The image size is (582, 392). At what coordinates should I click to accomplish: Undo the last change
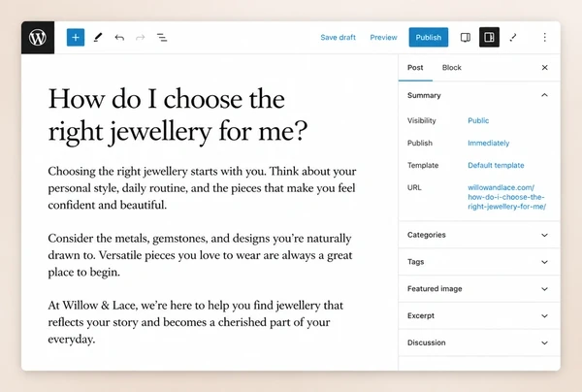(119, 38)
